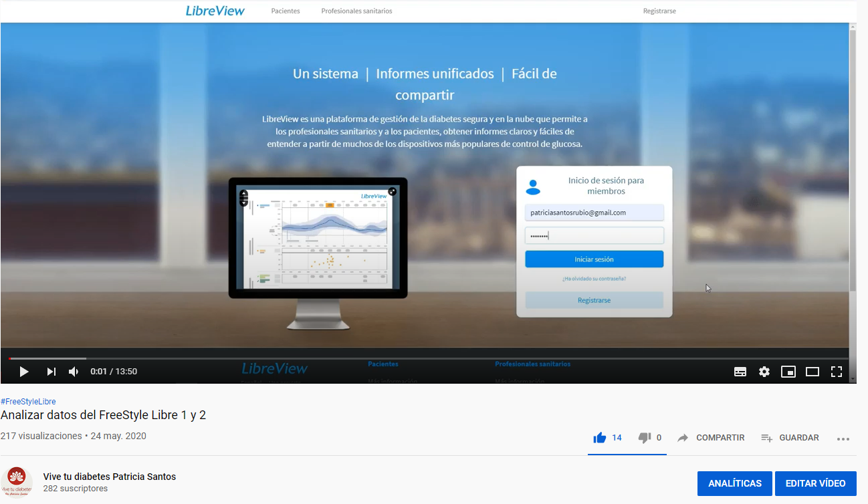Enter fullscreen mode
Screen dimensions: 868x504
837,372
